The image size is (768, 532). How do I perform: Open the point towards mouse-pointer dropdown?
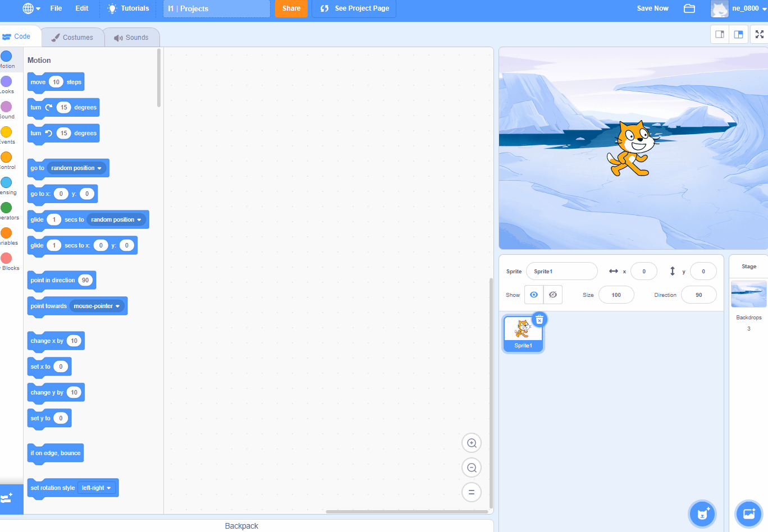coord(117,306)
